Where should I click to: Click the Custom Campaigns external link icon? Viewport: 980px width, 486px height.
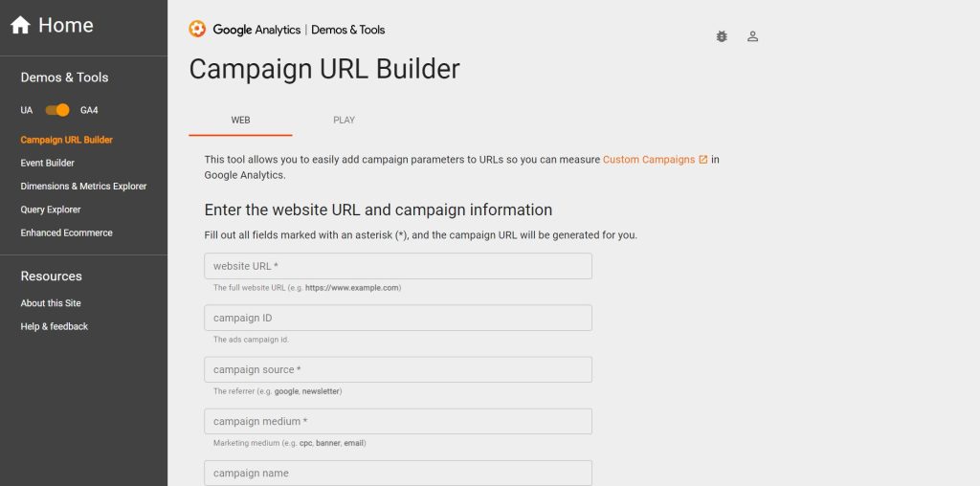pyautogui.click(x=703, y=160)
